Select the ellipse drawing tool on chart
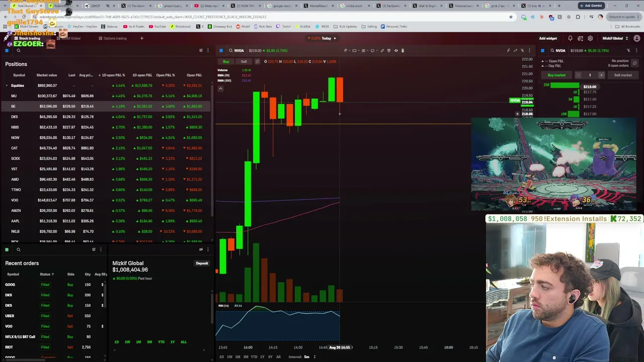 tap(372, 50)
